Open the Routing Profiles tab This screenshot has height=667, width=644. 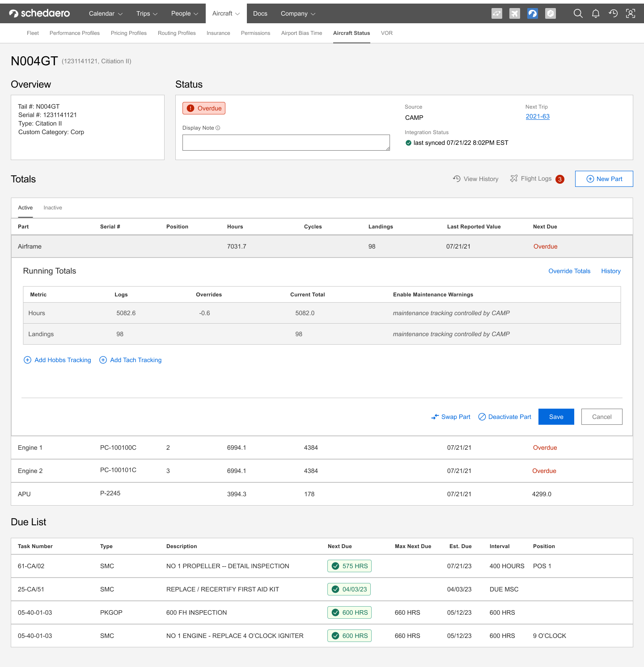tap(176, 33)
